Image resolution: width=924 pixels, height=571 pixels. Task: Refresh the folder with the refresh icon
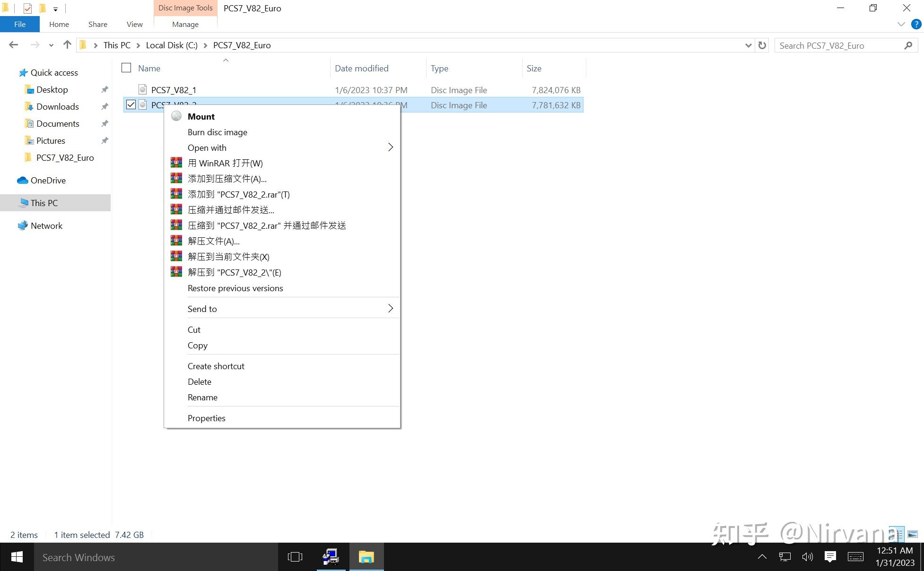click(x=762, y=45)
